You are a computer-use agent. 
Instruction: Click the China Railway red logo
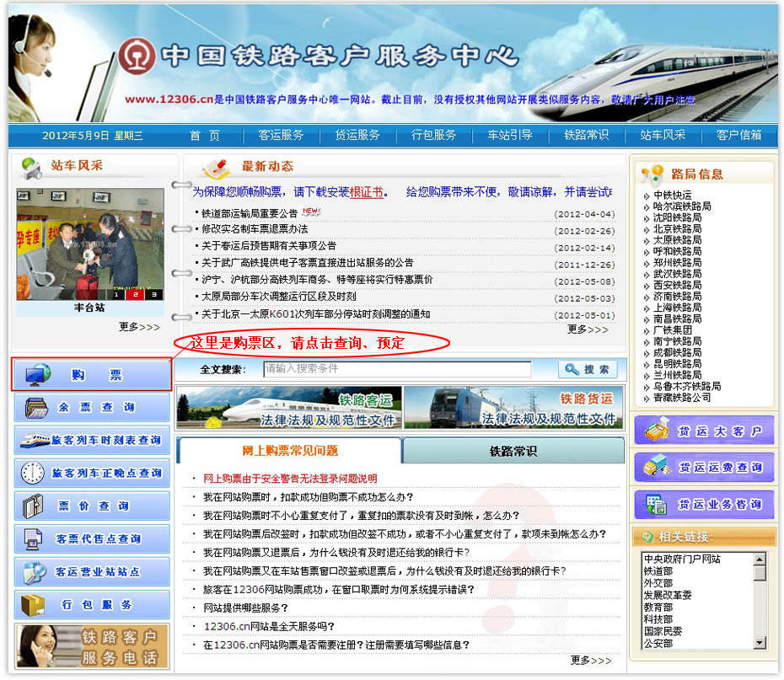click(x=137, y=56)
